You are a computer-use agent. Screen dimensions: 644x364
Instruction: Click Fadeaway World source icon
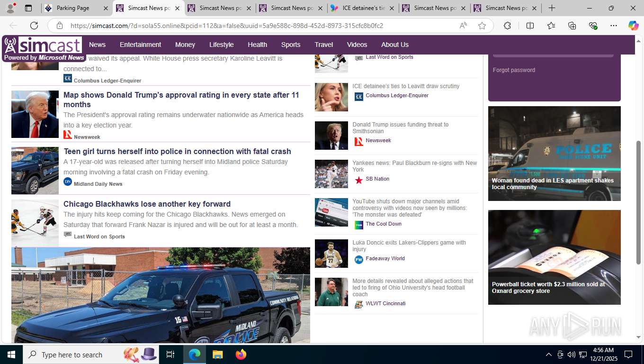click(359, 260)
